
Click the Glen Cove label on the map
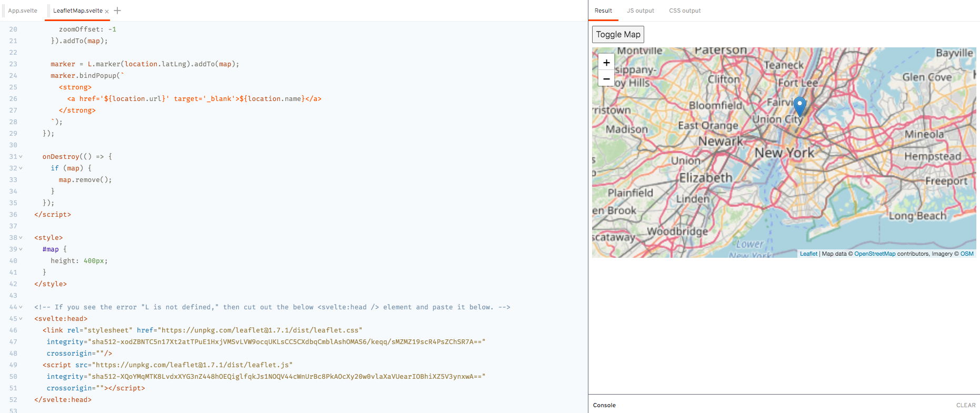pyautogui.click(x=927, y=77)
